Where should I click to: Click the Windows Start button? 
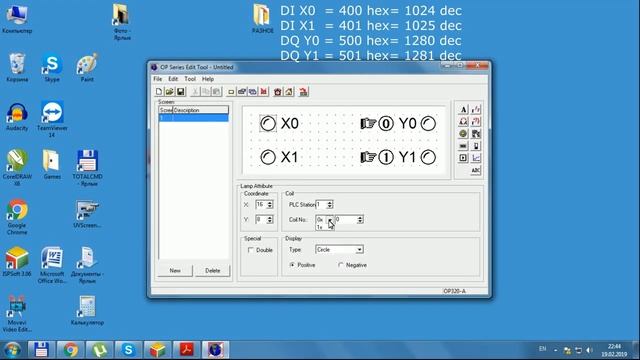point(13,350)
